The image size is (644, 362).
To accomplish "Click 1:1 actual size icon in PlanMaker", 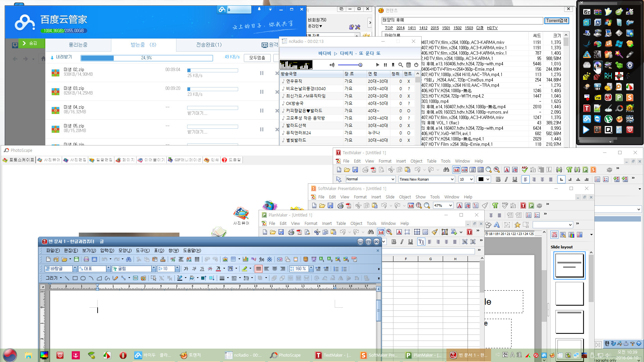I will (x=381, y=232).
